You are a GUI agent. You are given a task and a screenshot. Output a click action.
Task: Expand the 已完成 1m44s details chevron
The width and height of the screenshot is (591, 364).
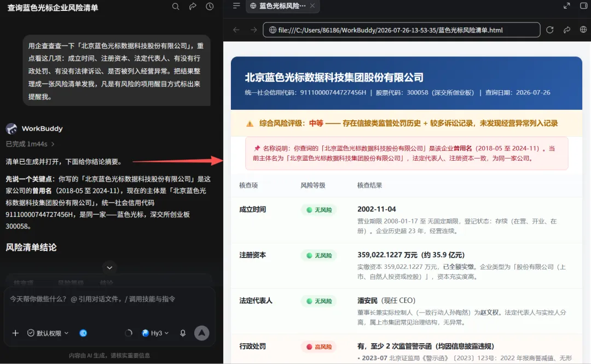pos(53,144)
